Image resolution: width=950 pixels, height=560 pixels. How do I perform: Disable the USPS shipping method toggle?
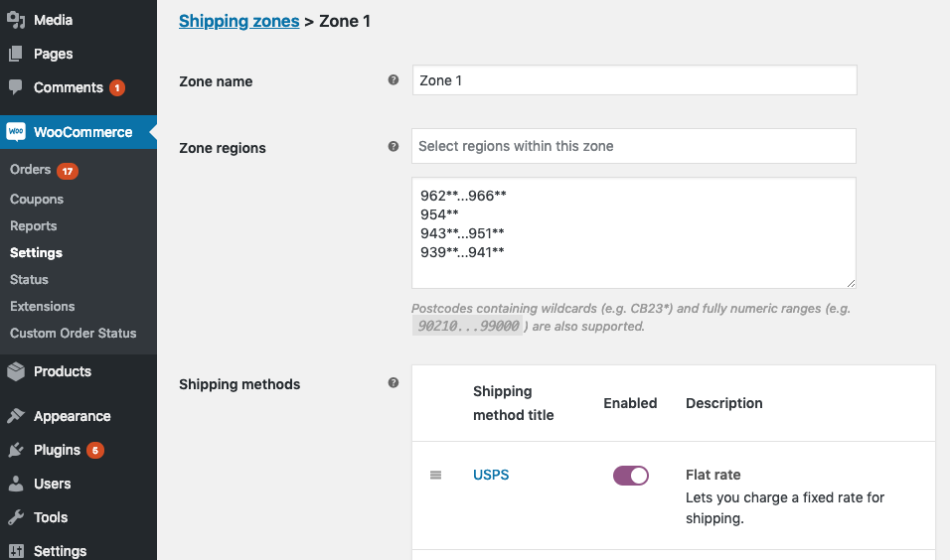631,476
